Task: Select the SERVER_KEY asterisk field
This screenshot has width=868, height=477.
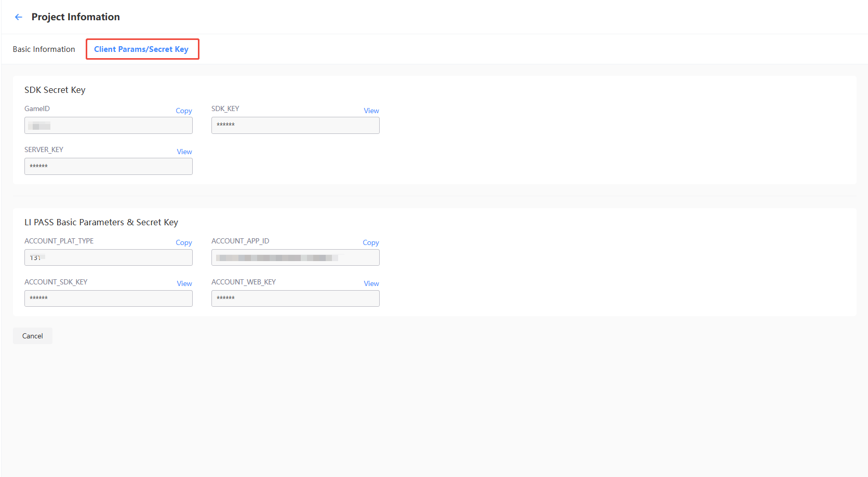Action: point(108,166)
